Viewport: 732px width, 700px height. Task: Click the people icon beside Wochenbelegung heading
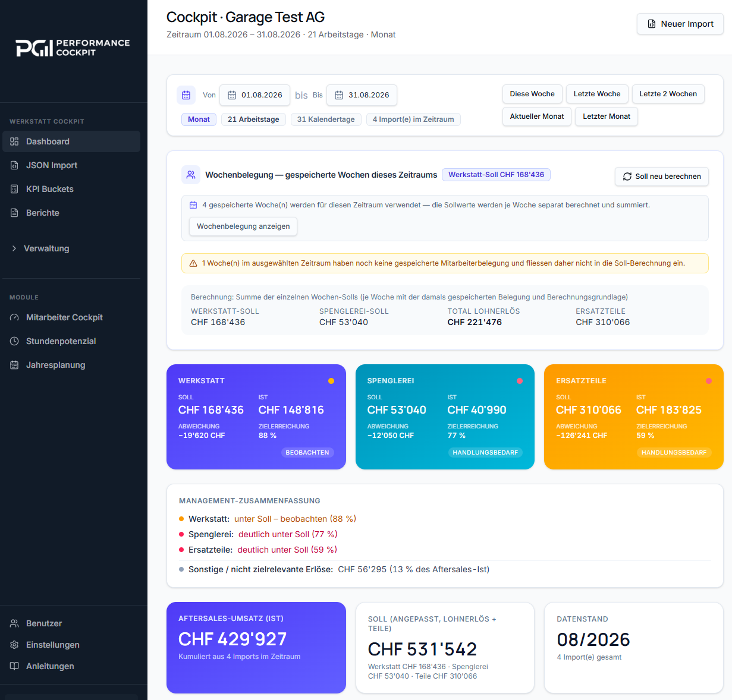pos(191,175)
